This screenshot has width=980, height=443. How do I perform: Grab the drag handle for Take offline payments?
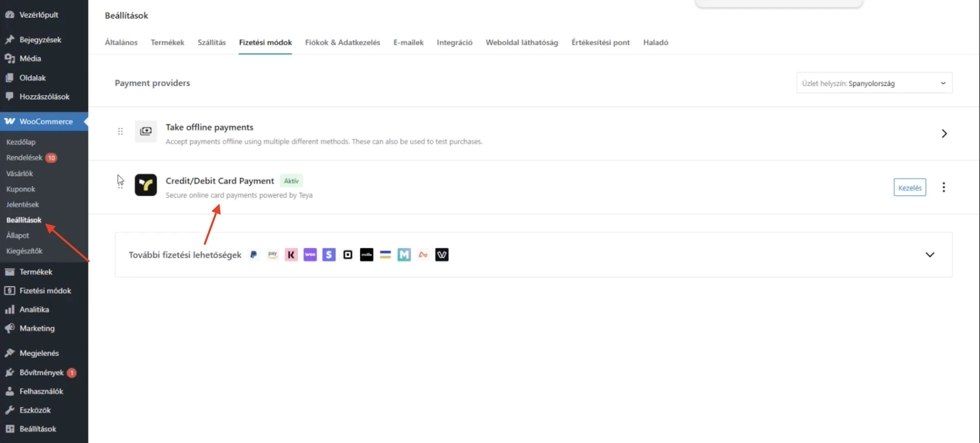tap(120, 132)
